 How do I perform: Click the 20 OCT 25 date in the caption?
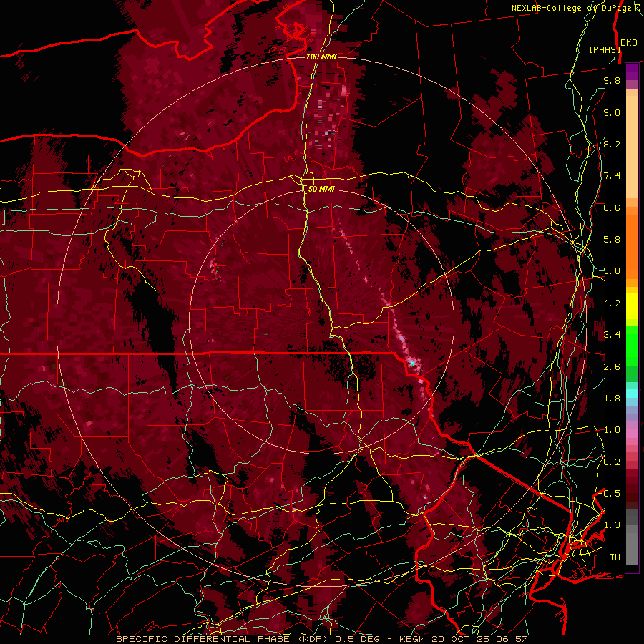[461, 639]
